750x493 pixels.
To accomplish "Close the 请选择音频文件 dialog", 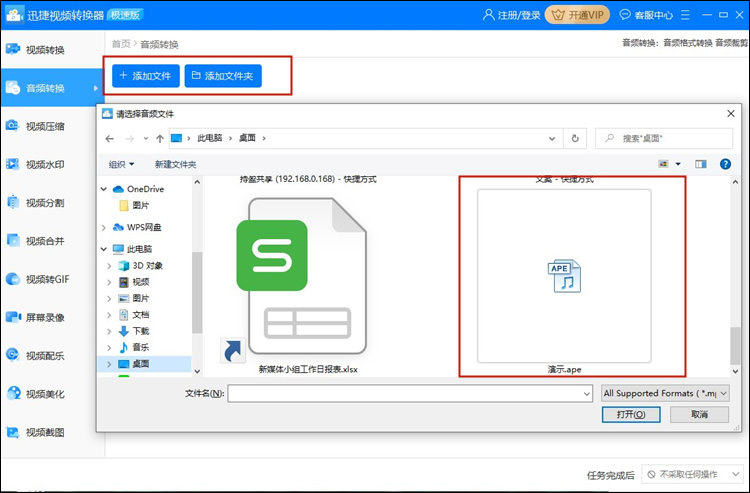I will tap(731, 114).
